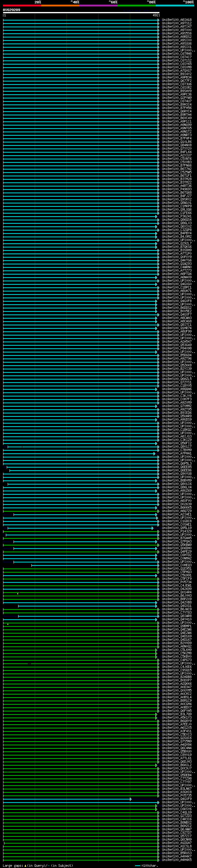Click the cyan ~100% identity legend segment
Screen dimensions: 197x868
pos(175,6)
